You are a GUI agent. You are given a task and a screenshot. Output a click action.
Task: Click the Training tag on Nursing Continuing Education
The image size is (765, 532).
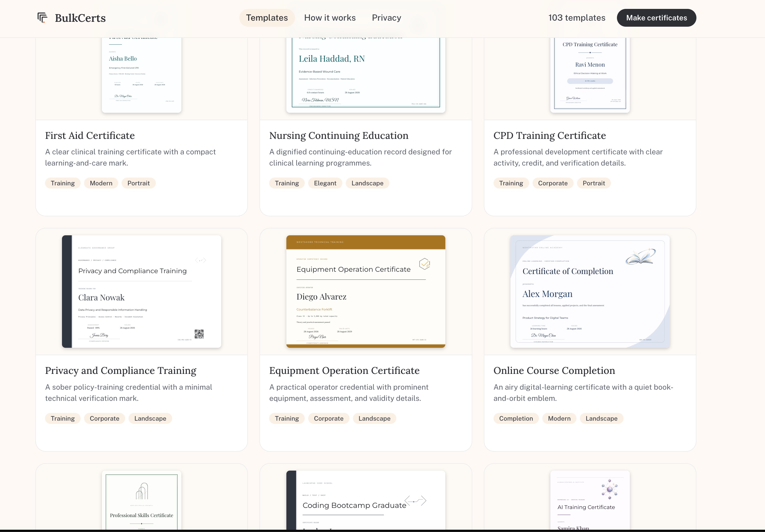click(287, 183)
